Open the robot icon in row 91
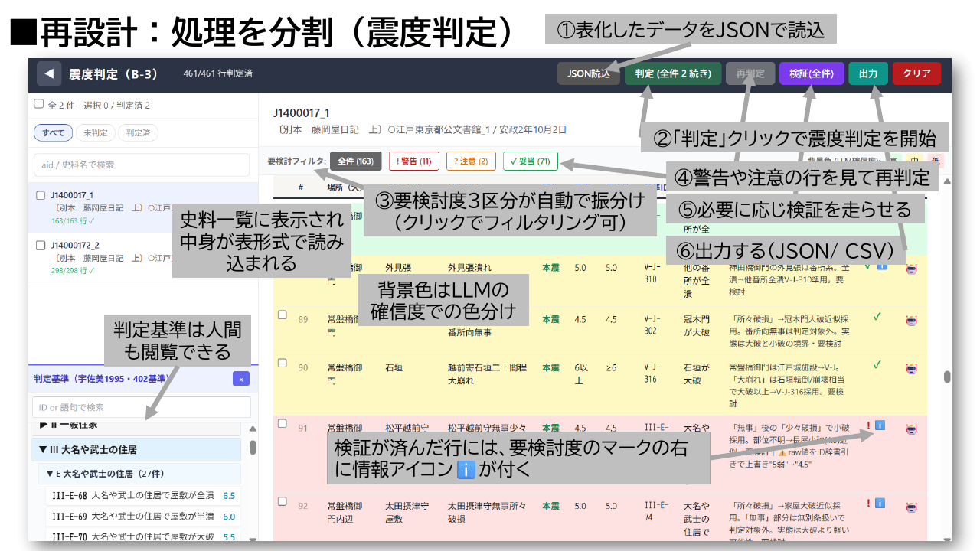This screenshot has height=551, width=980. pos(911,429)
